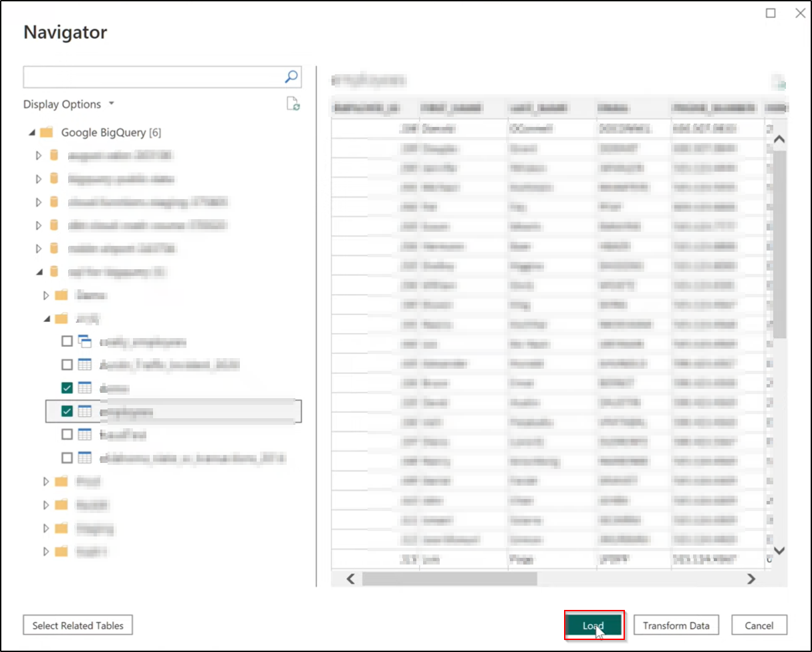Click the preview vertical scrollbar up arrow
This screenshot has width=812, height=652.
pyautogui.click(x=779, y=140)
